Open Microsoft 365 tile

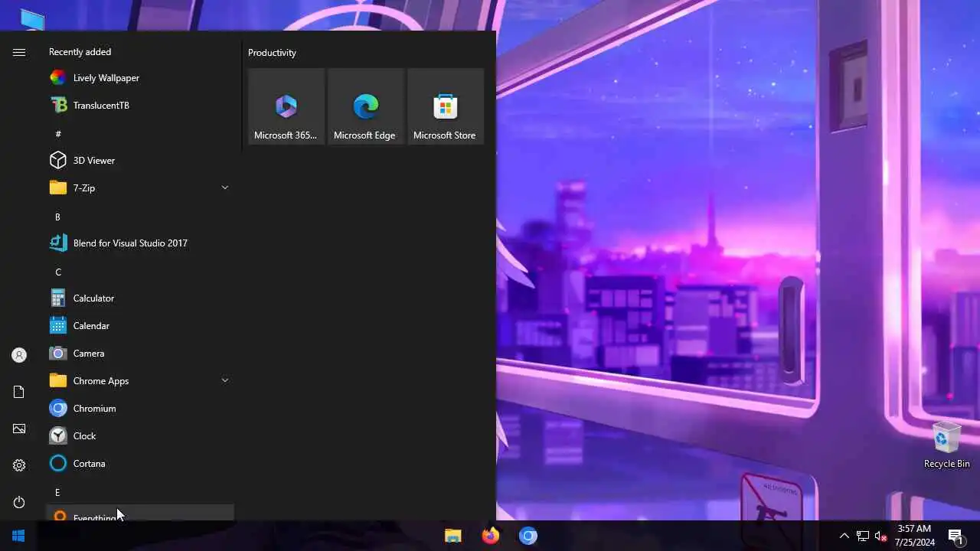click(x=286, y=106)
